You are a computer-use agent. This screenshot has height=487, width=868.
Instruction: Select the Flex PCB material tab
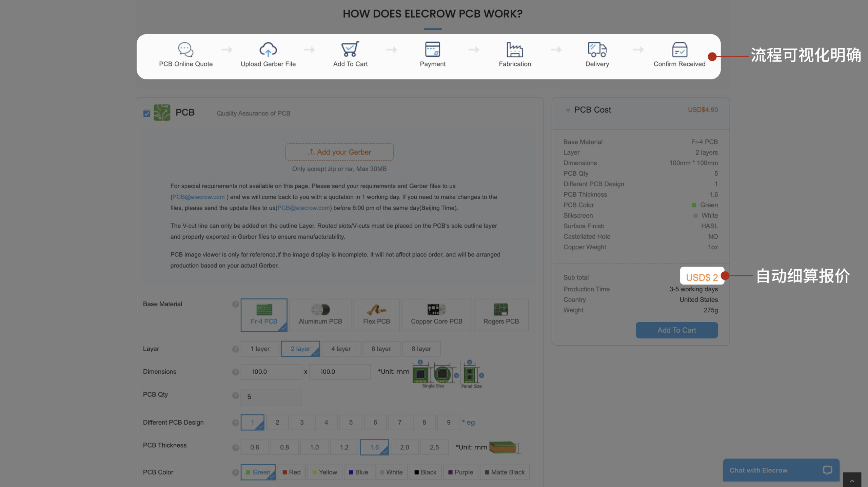[376, 315]
